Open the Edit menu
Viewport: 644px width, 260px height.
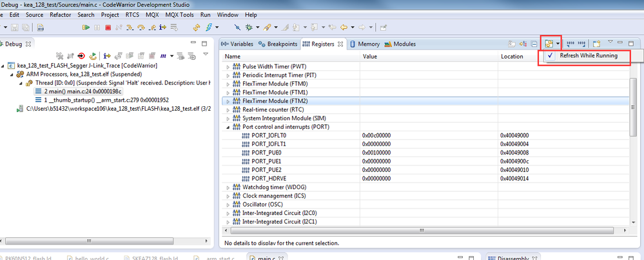coord(14,15)
